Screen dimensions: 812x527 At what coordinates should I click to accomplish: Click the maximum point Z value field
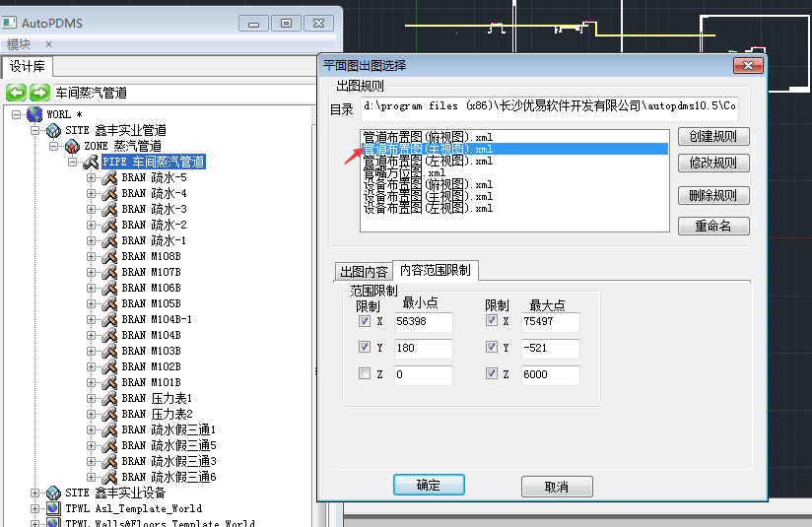point(550,375)
